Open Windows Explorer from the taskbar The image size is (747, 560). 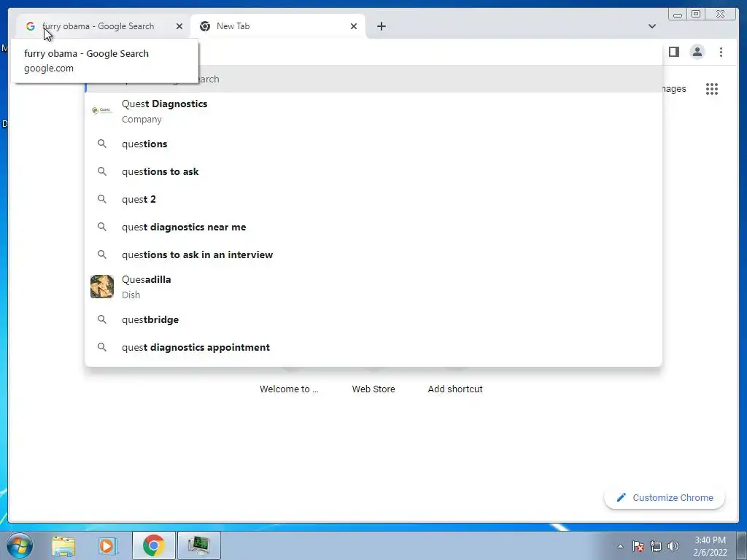click(x=63, y=545)
